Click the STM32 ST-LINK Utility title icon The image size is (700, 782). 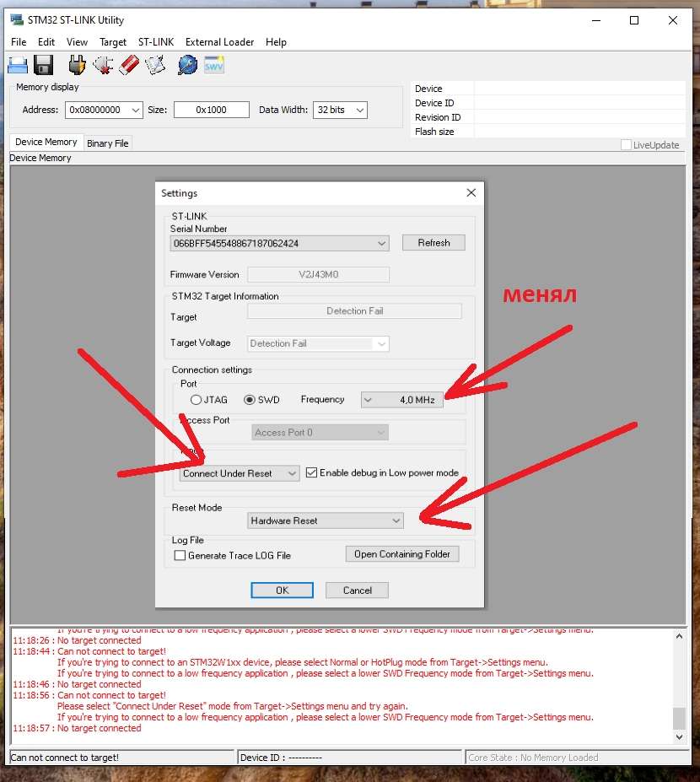[17, 20]
